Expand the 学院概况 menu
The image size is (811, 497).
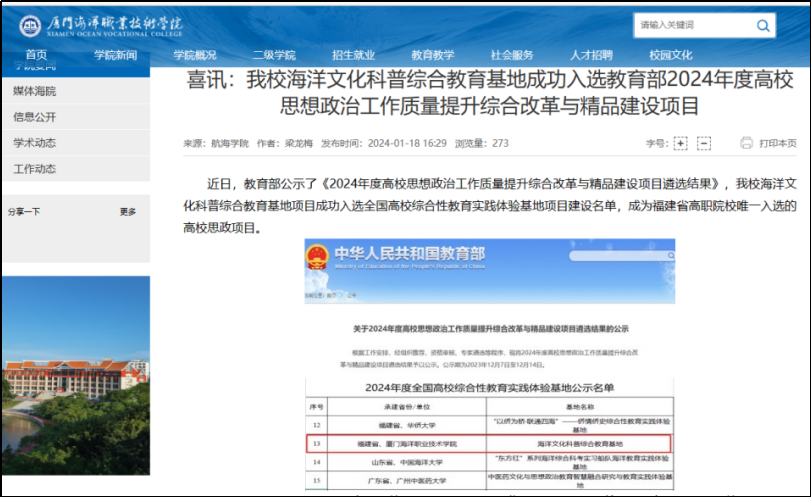coord(194,55)
